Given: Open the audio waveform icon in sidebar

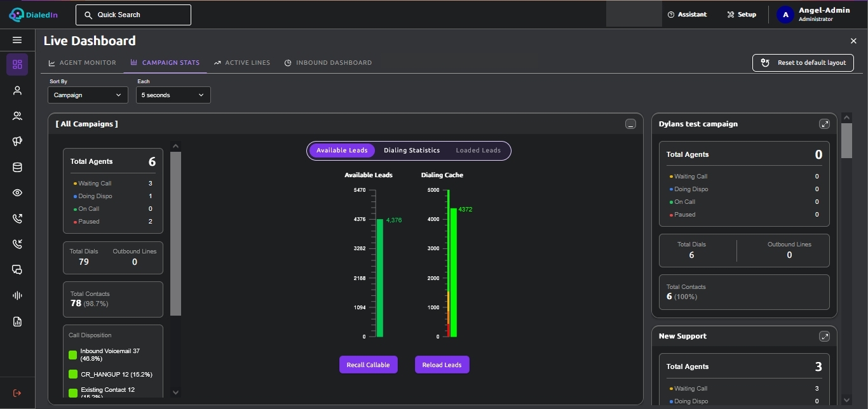Looking at the screenshot, I should click(x=17, y=295).
